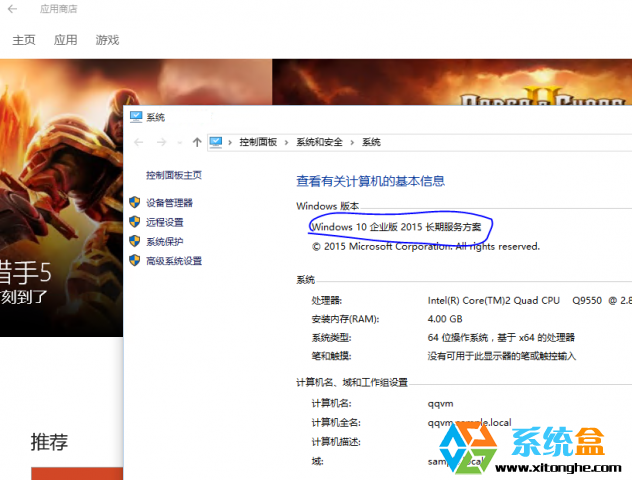Click shield icon next to 远程设置
The width and height of the screenshot is (632, 480).
pos(135,222)
